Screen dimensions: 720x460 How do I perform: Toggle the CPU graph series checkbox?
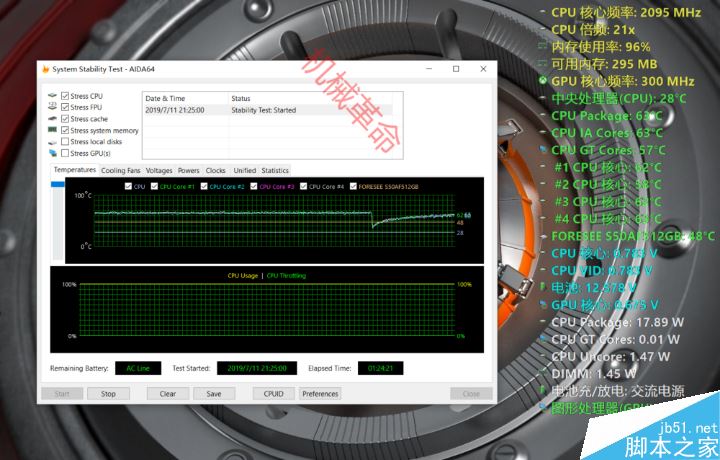click(x=128, y=186)
